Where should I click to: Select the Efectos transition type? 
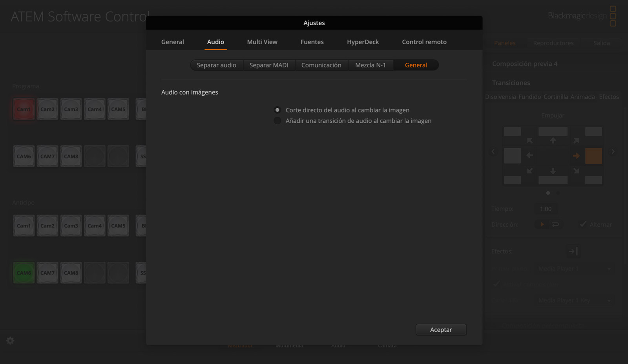[609, 97]
